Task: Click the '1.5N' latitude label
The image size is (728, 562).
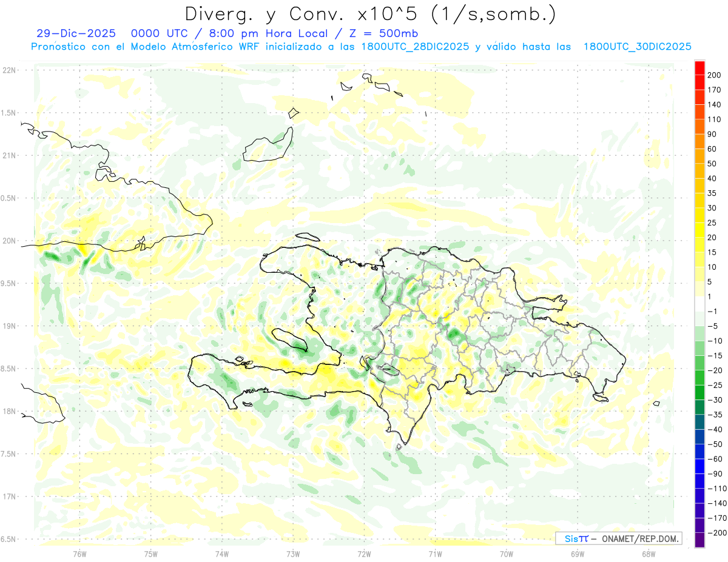Action: [8, 113]
